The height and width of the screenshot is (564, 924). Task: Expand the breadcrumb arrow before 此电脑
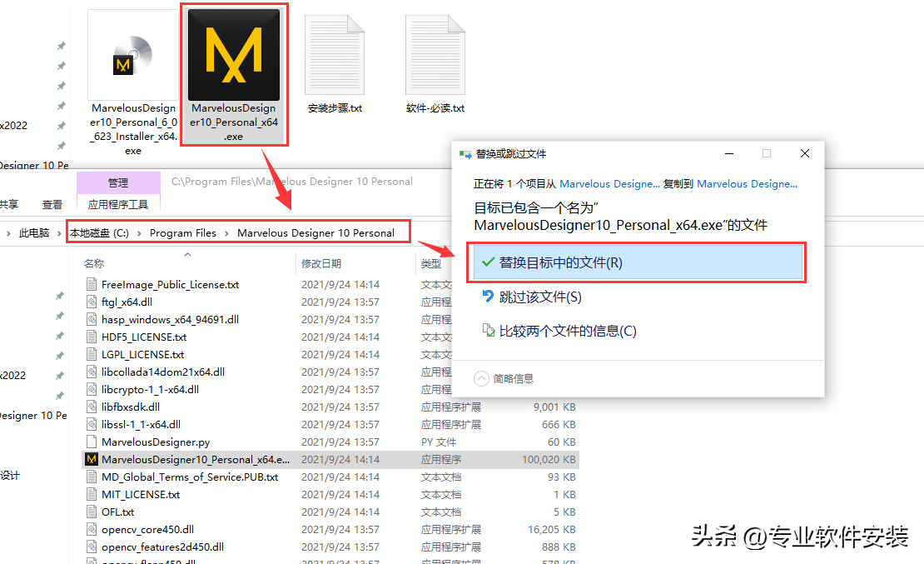tap(8, 233)
